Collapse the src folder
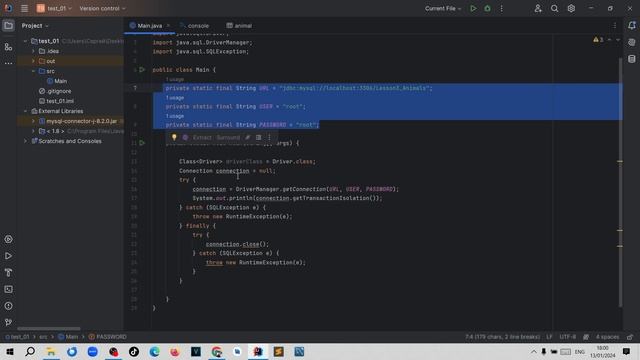Viewport: 640px width, 360px height. pyautogui.click(x=33, y=71)
